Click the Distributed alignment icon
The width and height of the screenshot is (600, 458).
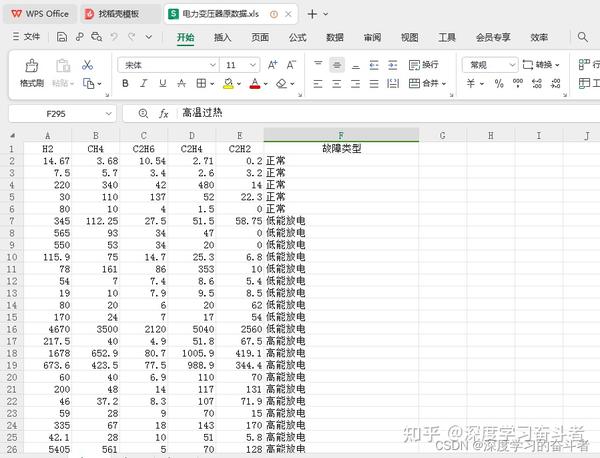pos(393,83)
